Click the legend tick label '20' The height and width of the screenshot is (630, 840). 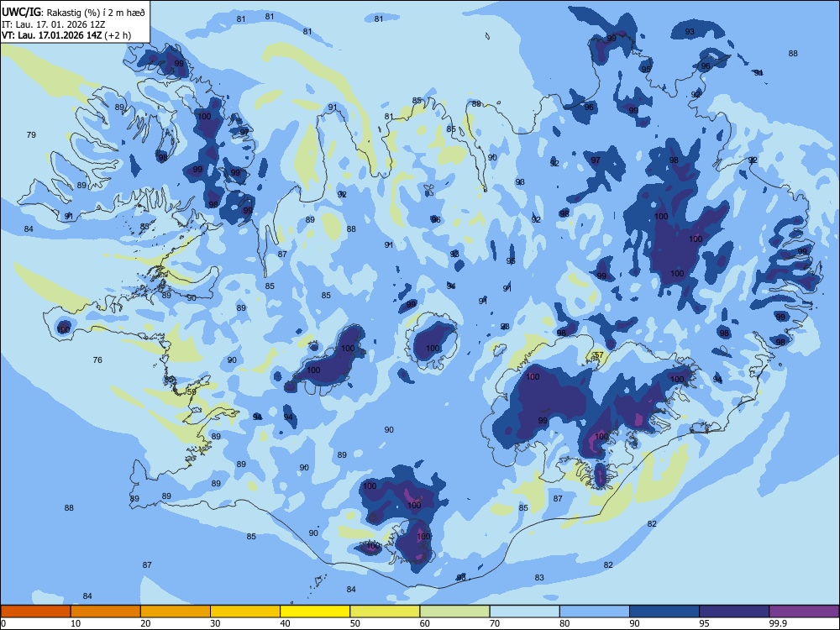pos(145,623)
